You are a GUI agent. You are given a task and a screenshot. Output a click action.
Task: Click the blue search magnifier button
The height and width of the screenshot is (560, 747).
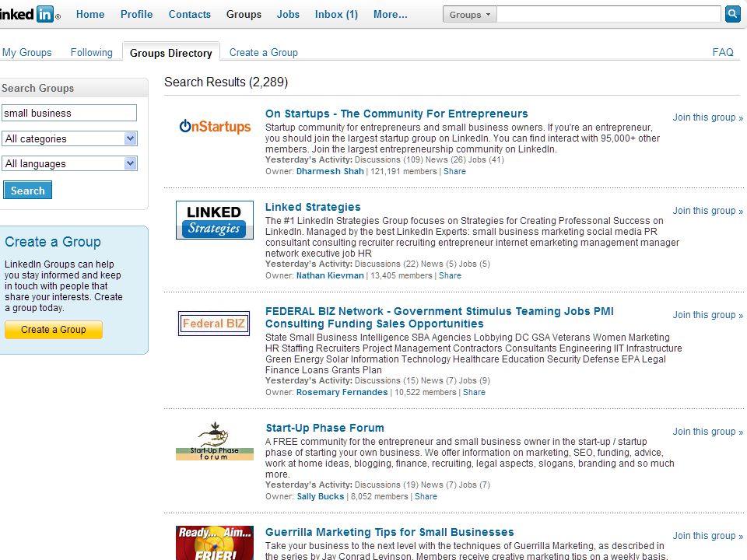pyautogui.click(x=732, y=14)
